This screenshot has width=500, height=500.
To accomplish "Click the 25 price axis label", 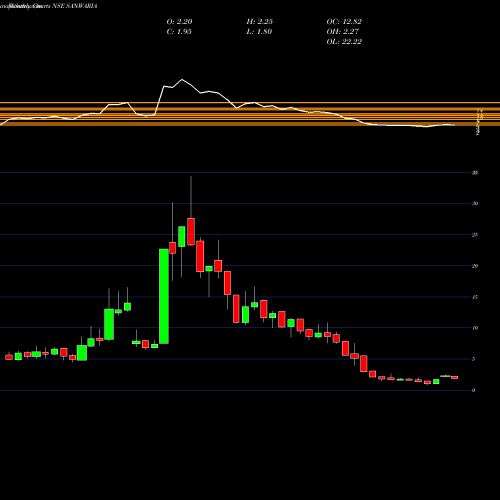I will click(x=475, y=235).
